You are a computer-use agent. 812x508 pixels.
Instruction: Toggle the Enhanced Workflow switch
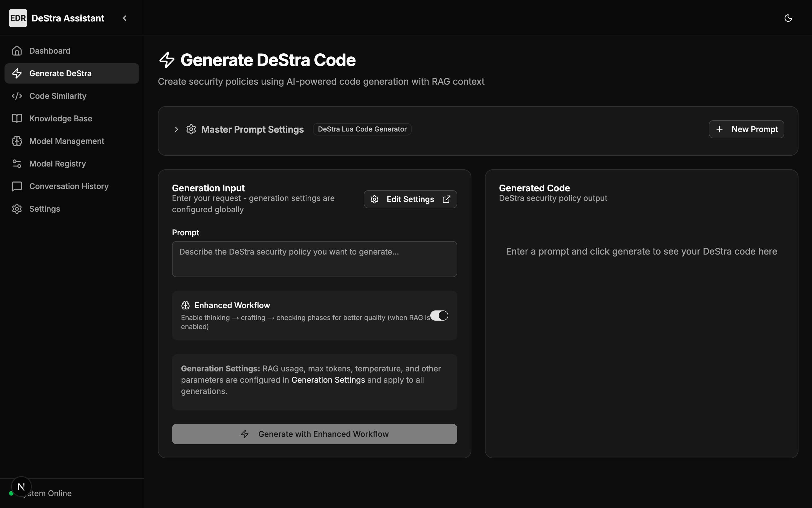pyautogui.click(x=439, y=316)
